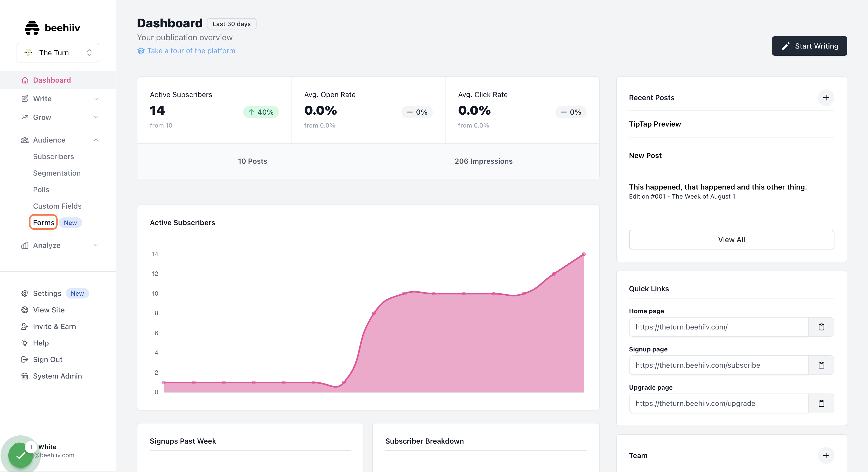Open Edition #001 post entry
868x472 pixels.
point(718,191)
